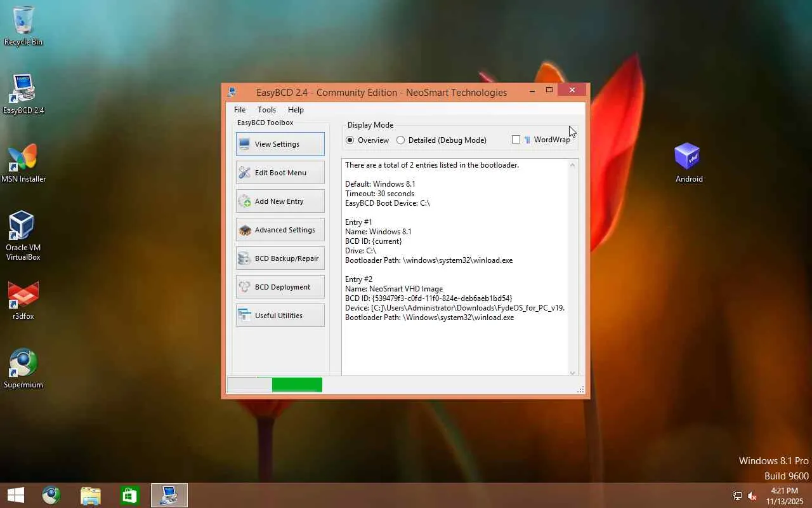This screenshot has height=508, width=812.
Task: Open Useful Utilities
Action: click(x=280, y=316)
